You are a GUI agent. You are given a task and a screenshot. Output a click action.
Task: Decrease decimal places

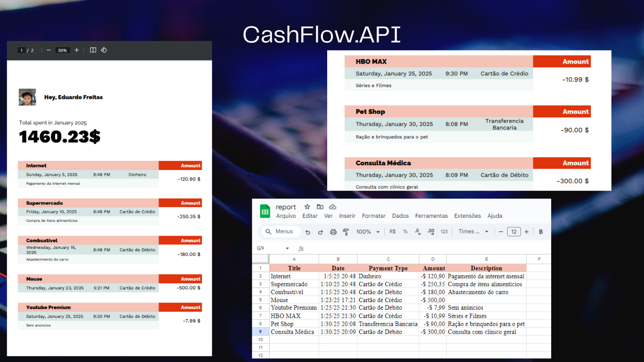pyautogui.click(x=418, y=231)
